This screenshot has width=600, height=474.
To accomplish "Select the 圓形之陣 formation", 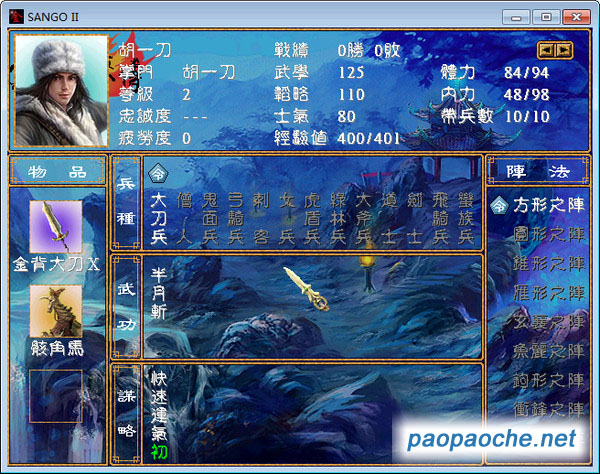I will pyautogui.click(x=549, y=235).
